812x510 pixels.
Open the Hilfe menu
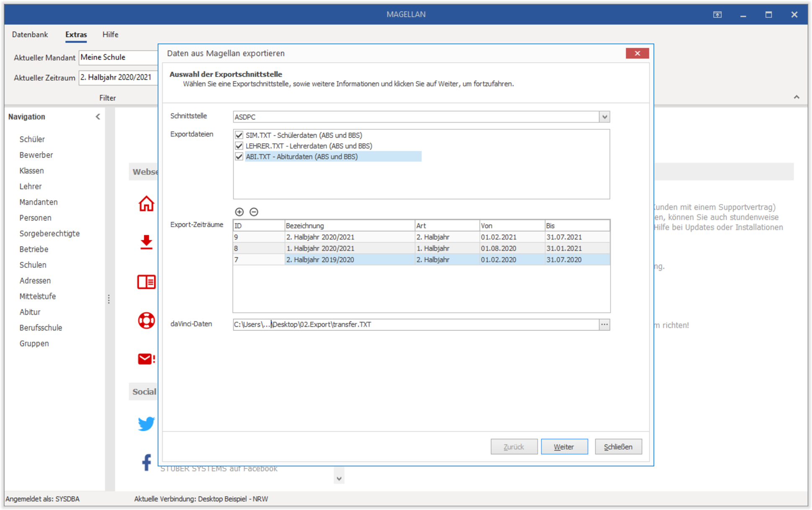tap(110, 35)
